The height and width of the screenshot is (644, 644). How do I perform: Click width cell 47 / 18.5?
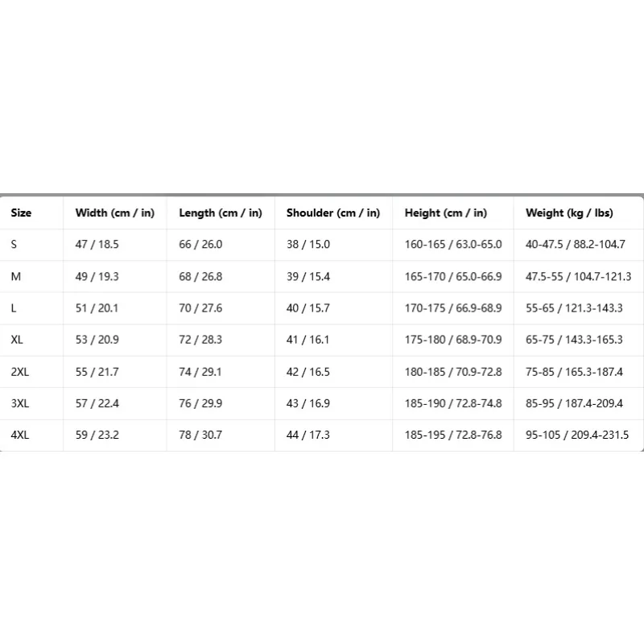click(97, 245)
